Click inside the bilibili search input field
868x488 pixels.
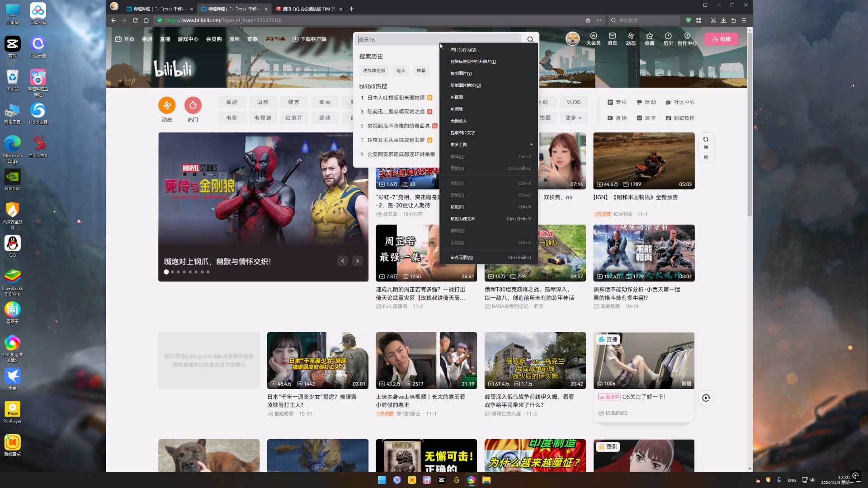point(439,39)
